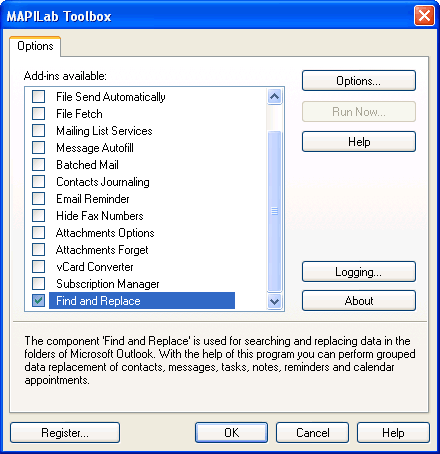The width and height of the screenshot is (440, 454).
Task: Uncheck the Find and Replace checkbox
Action: tap(38, 301)
